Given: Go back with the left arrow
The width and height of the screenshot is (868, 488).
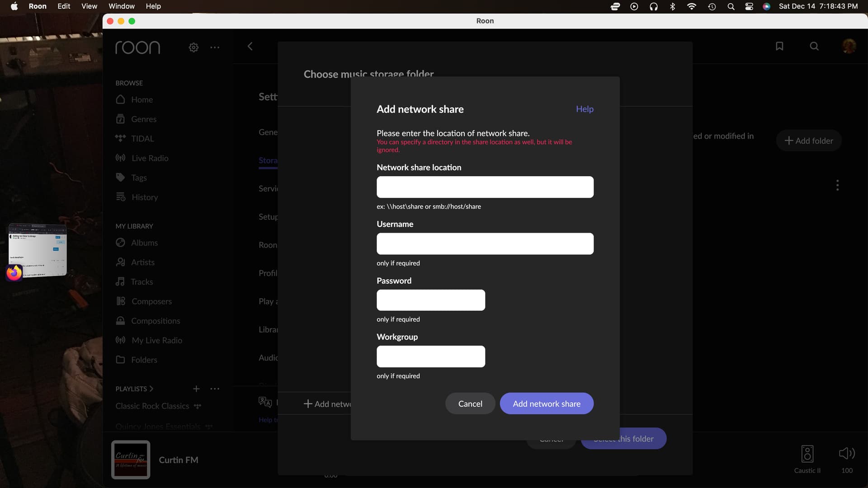Looking at the screenshot, I should pos(250,46).
